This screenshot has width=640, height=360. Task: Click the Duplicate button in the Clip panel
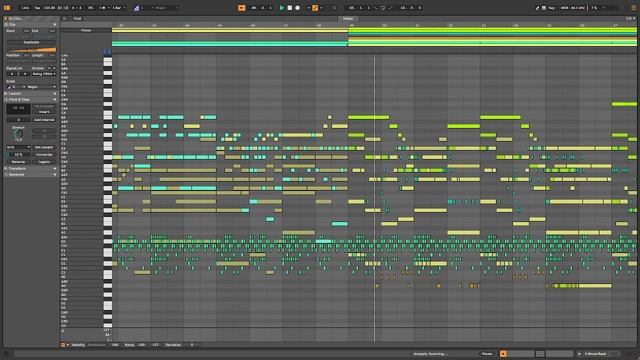click(31, 42)
